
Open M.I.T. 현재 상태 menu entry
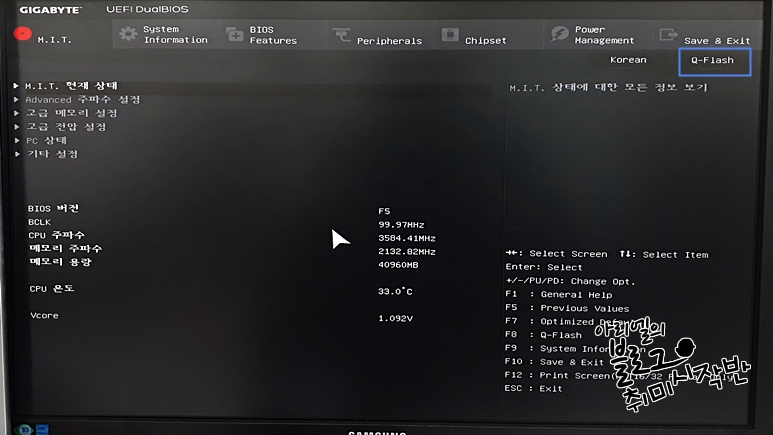[71, 86]
